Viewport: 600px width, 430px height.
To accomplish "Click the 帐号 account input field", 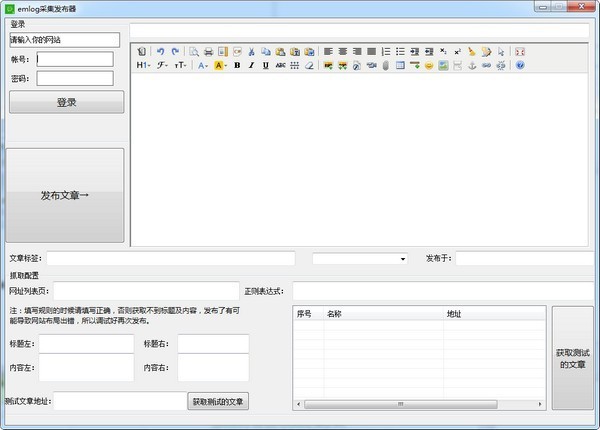I will (x=74, y=59).
